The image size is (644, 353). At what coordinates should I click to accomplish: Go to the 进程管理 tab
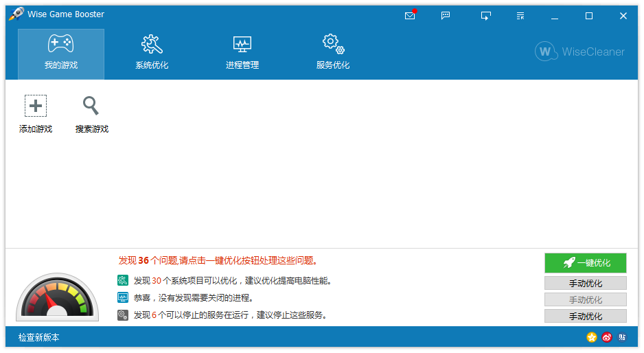tap(242, 54)
